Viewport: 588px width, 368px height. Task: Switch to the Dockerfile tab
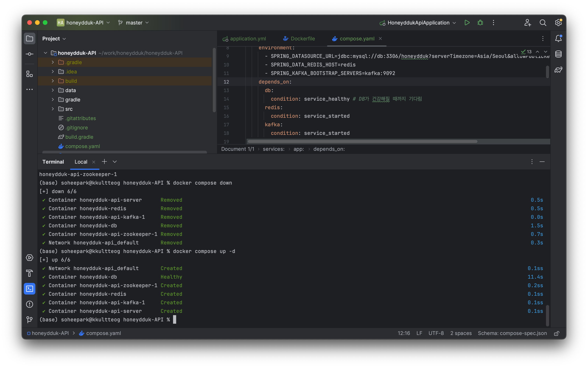tap(299, 39)
